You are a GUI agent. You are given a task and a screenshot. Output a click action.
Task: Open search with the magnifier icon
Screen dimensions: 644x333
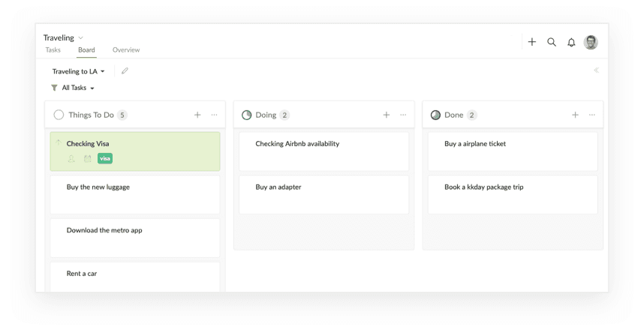(x=552, y=42)
